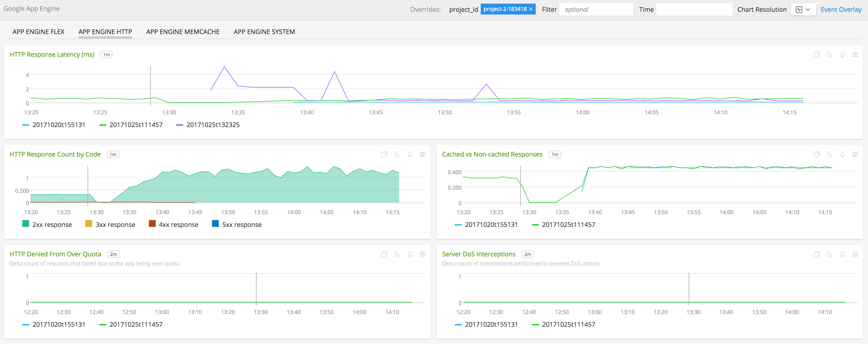
Task: Switch to the APP ENGINE SYSTEM tab
Action: (264, 32)
